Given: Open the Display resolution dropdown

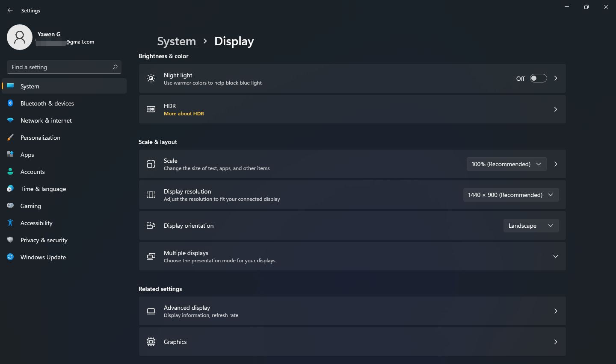Looking at the screenshot, I should pos(511,195).
